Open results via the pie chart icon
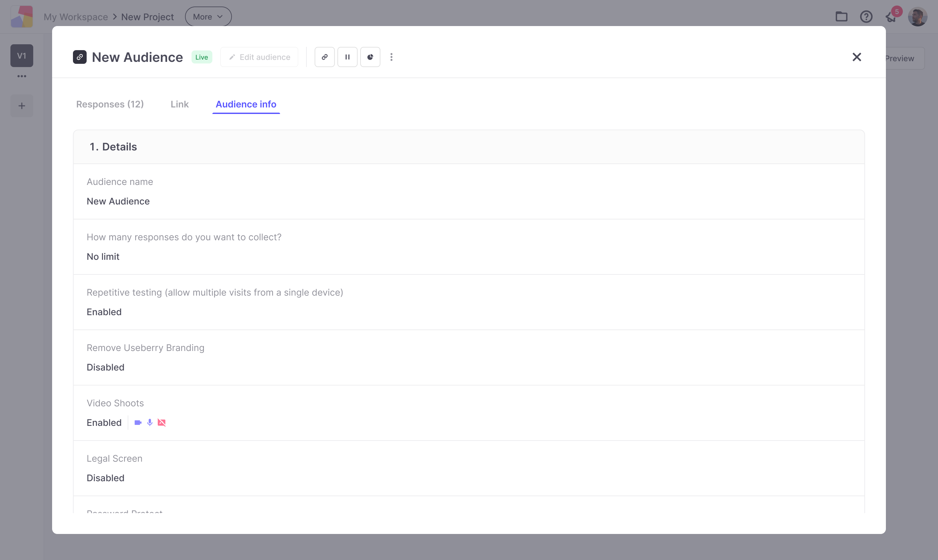Screen dimensions: 938x560 pyautogui.click(x=370, y=57)
